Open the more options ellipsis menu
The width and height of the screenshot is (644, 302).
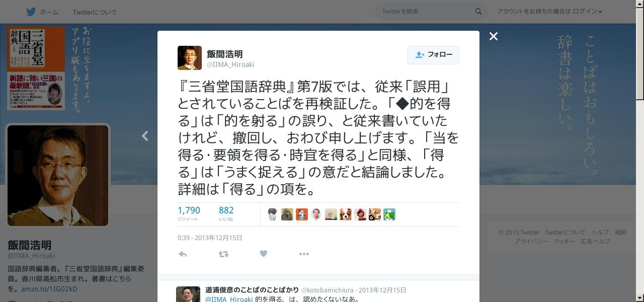(x=304, y=254)
